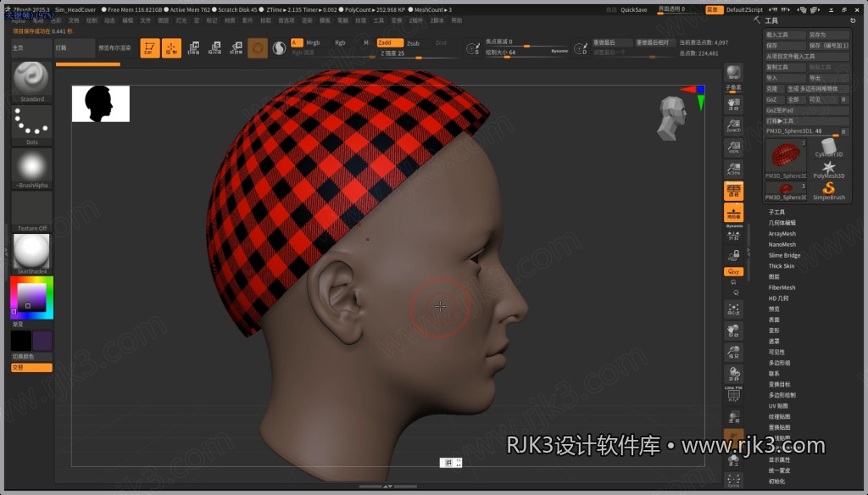Click the AC50% half-size icon
868x495 pixels.
[x=733, y=169]
